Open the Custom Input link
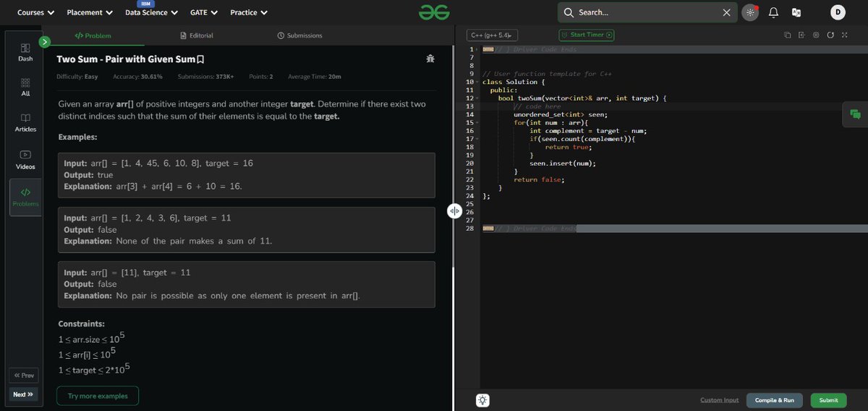The height and width of the screenshot is (411, 868). (720, 400)
